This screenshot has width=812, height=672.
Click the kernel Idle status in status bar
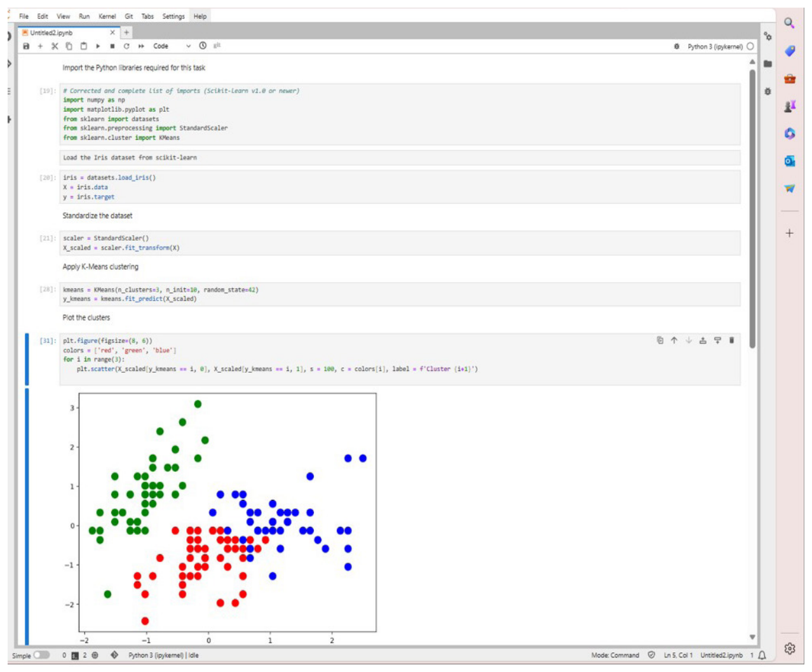point(163,655)
